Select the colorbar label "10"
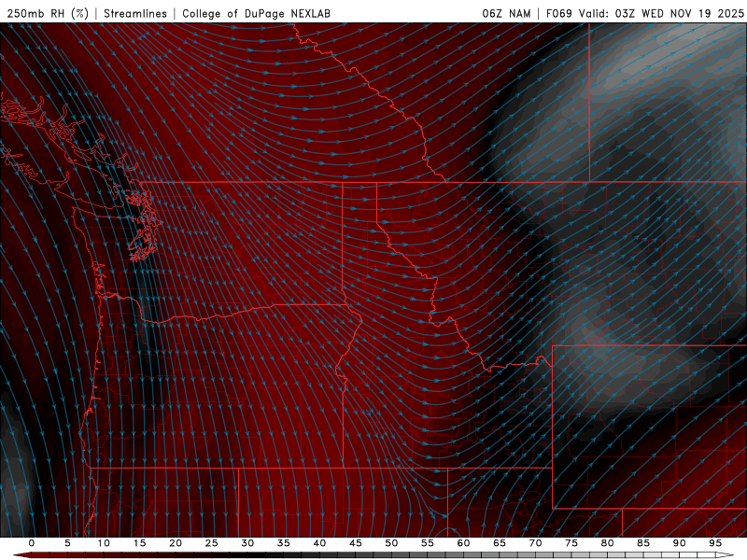The image size is (747, 560). (x=104, y=543)
